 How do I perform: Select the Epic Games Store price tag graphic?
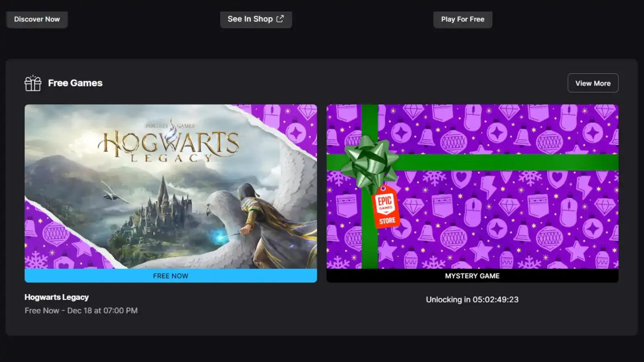coord(386,208)
